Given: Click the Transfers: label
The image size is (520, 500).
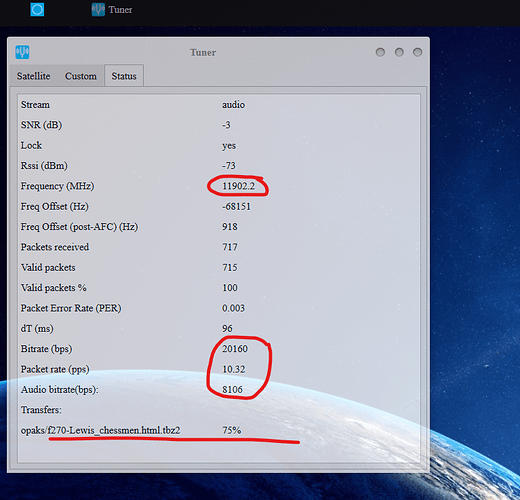Looking at the screenshot, I should [41, 410].
